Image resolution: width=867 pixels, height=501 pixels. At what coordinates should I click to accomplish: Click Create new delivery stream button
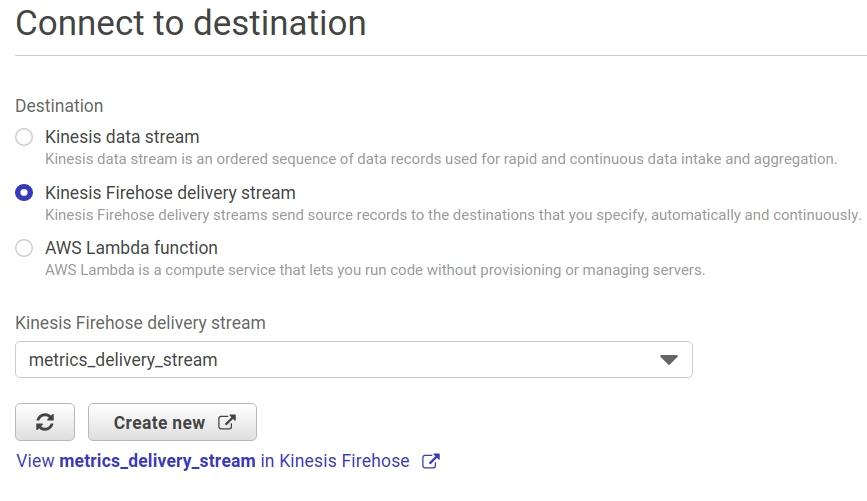(173, 422)
